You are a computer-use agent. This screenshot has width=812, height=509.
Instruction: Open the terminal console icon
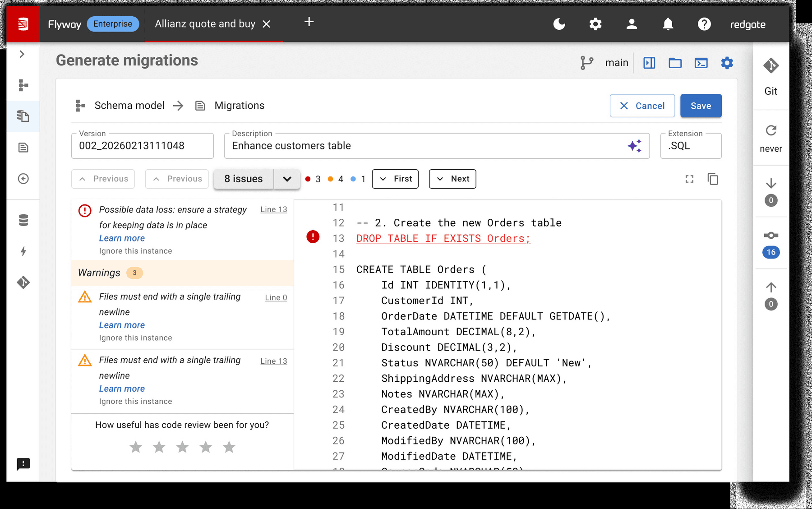(701, 63)
